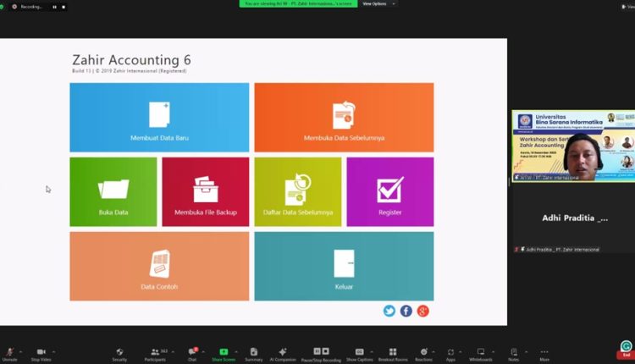
Task: Open the AI Companion
Action: coord(283,355)
